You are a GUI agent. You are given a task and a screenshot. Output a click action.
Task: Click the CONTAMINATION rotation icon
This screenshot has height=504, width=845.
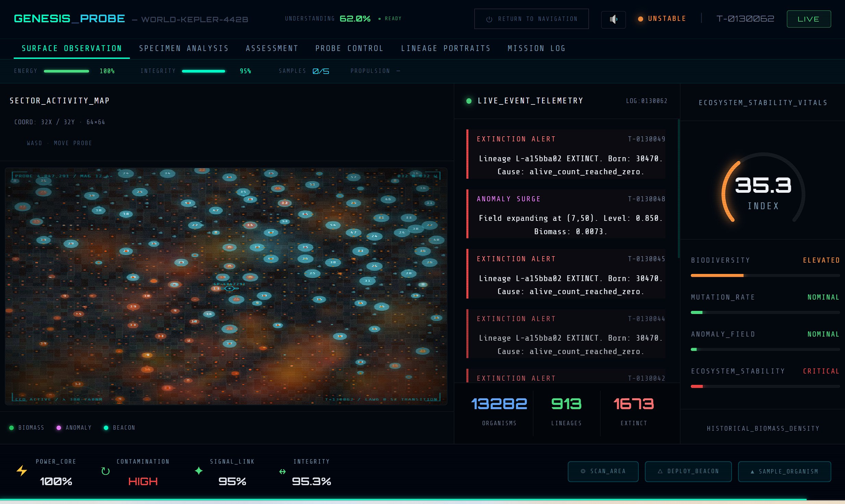coord(105,471)
